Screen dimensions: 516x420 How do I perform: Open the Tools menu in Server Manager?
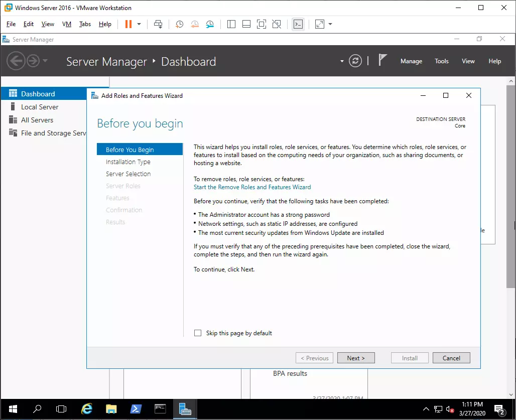pos(442,61)
